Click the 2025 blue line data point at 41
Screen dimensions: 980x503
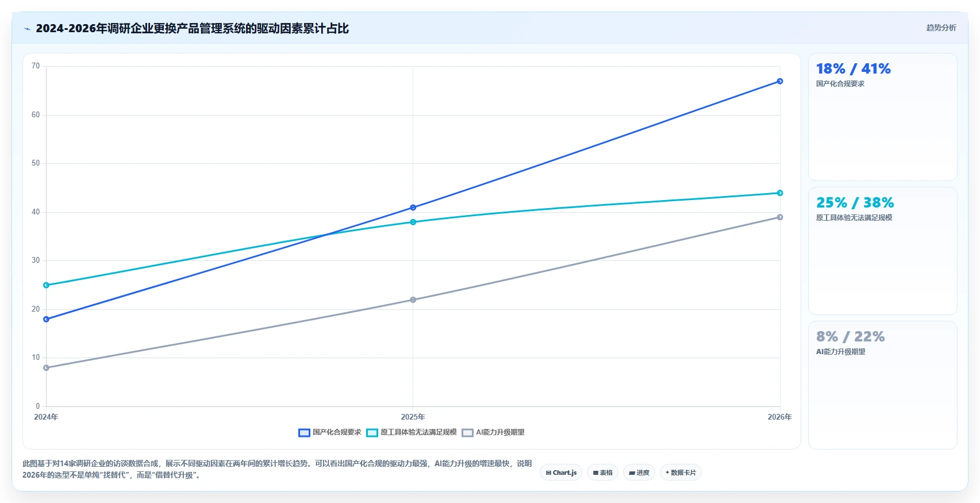click(x=413, y=208)
